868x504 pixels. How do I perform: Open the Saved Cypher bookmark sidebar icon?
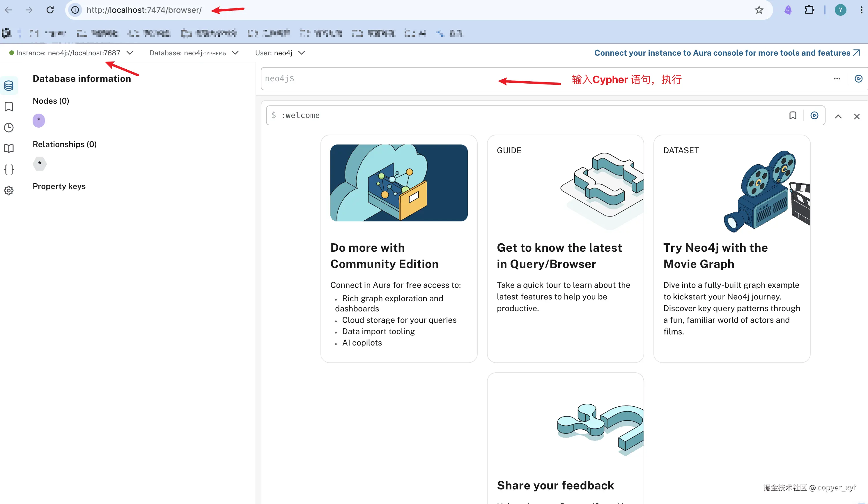9,107
